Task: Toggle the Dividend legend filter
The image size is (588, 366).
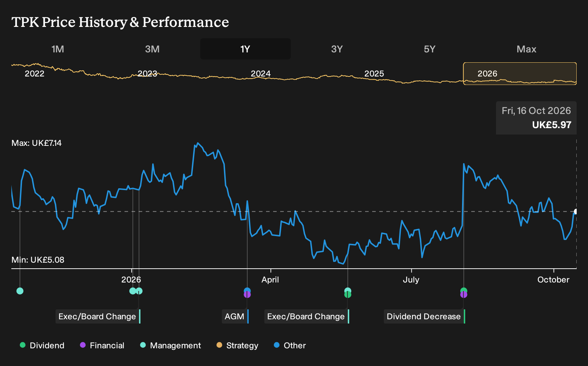Action: click(x=42, y=345)
